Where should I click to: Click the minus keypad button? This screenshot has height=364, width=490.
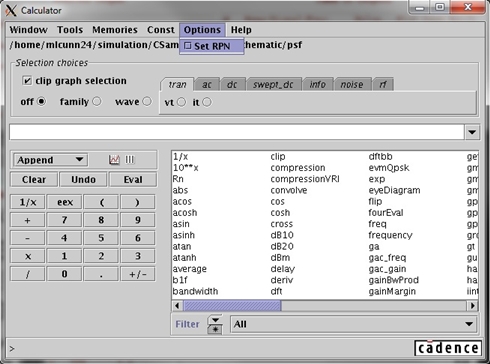pyautogui.click(x=28, y=238)
